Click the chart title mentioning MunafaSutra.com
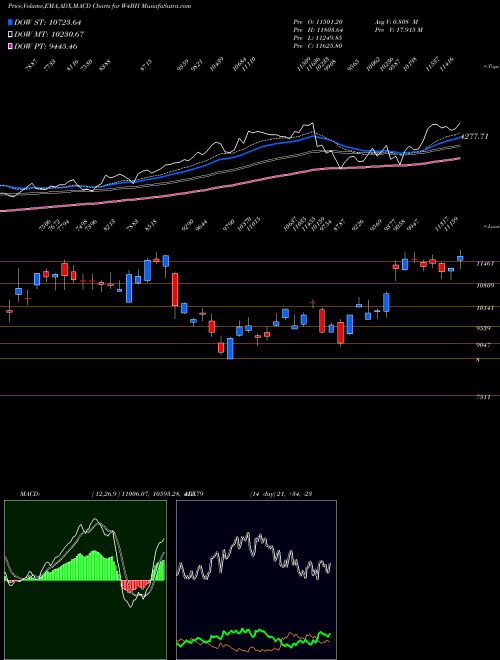Image resolution: width=500 pixels, height=660 pixels. 99,6
